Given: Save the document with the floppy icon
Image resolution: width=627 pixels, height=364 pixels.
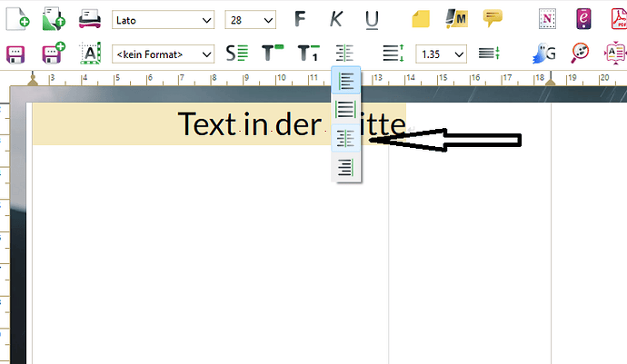Looking at the screenshot, I should 15,54.
